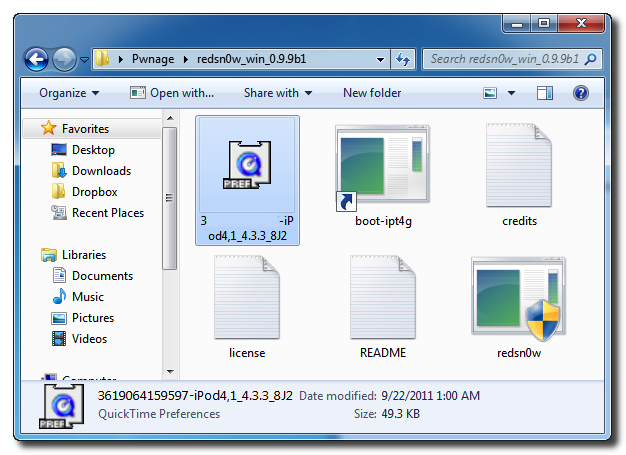The image size is (626, 455).
Task: Click the Dropbox folder icon
Action: 58,191
